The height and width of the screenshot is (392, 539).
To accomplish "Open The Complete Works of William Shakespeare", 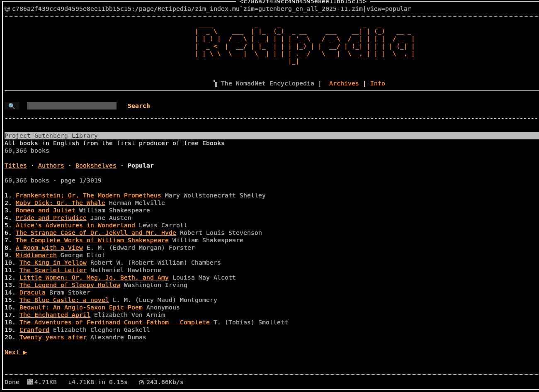I will 92,240.
